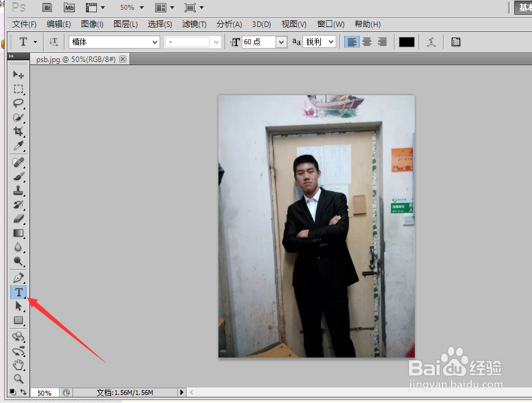Select the Lasso tool
Image resolution: width=532 pixels, height=403 pixels.
18,103
